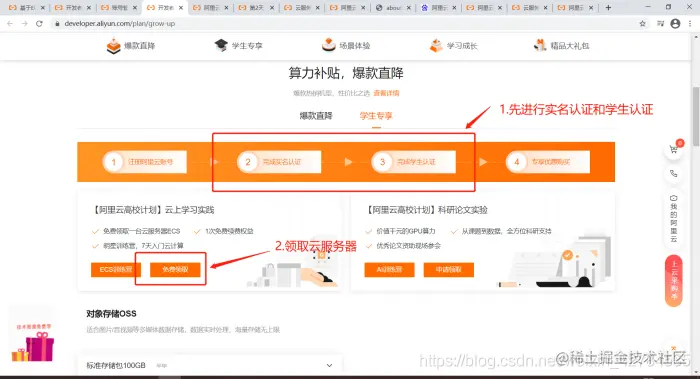
Task: Click the graduation cap 学生专享 icon
Action: pos(221,45)
